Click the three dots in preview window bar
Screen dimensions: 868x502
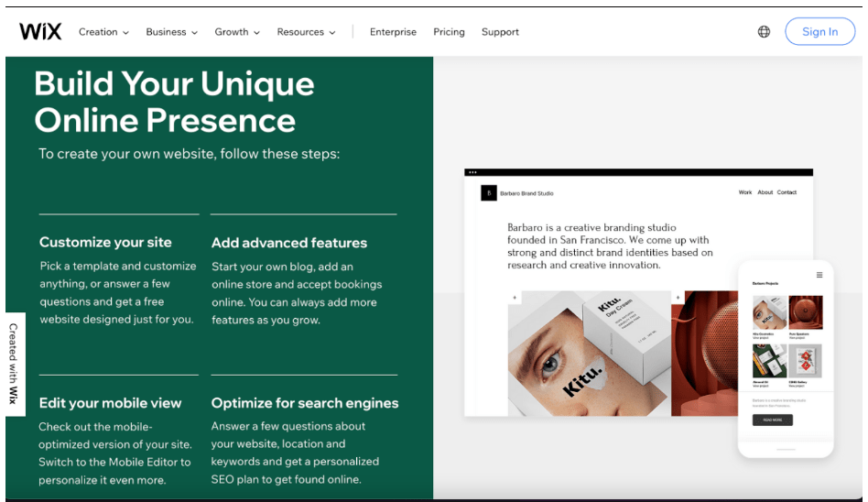point(472,172)
